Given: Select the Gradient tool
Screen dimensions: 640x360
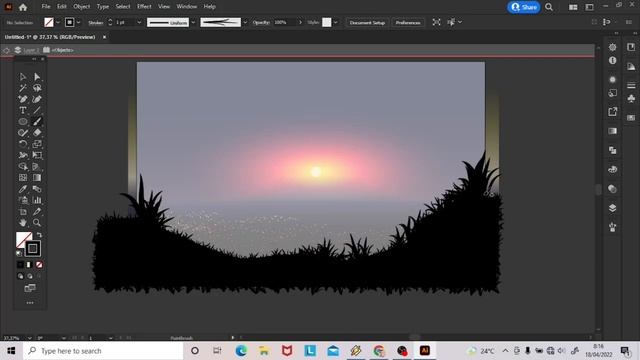Looking at the screenshot, I should click(37, 178).
